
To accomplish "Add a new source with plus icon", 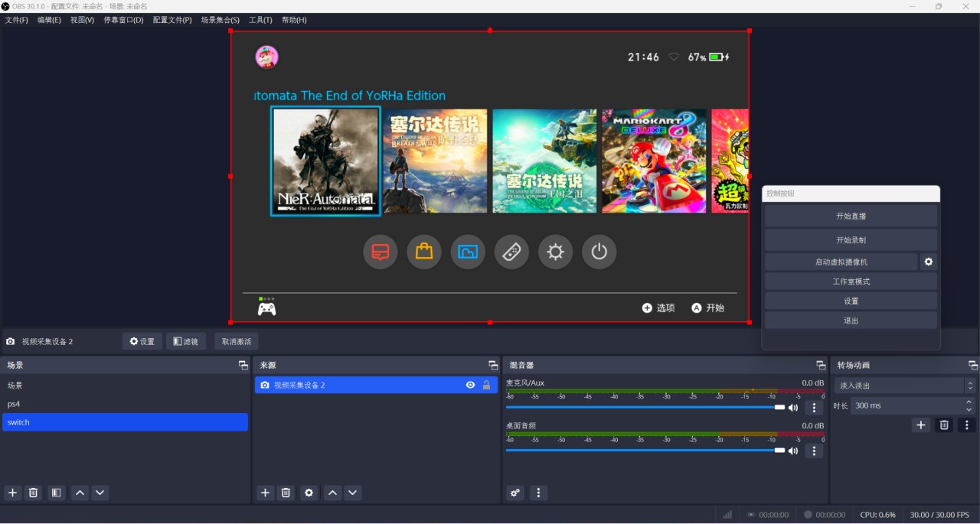I will point(265,493).
